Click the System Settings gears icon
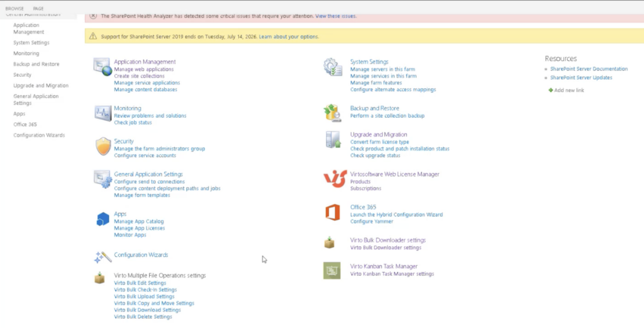Screen dimensions: 644x328 pyautogui.click(x=333, y=67)
